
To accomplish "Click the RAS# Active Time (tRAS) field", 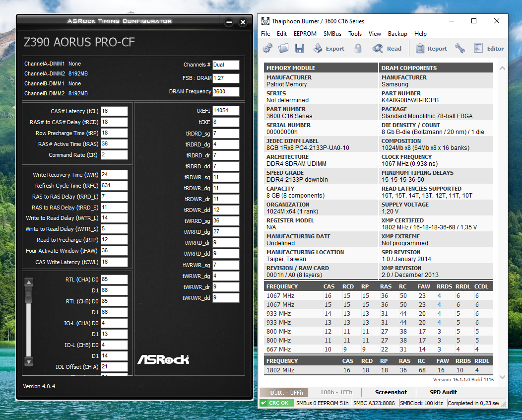I will pos(114,144).
